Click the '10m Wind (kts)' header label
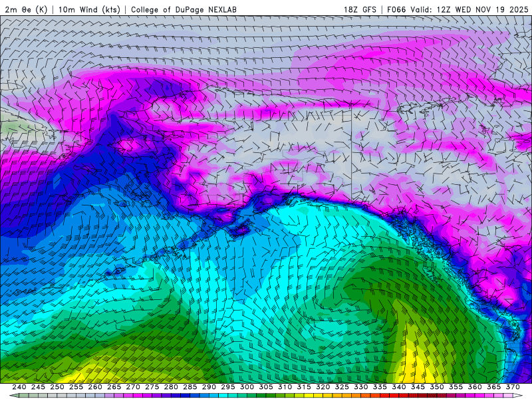 pos(90,9)
